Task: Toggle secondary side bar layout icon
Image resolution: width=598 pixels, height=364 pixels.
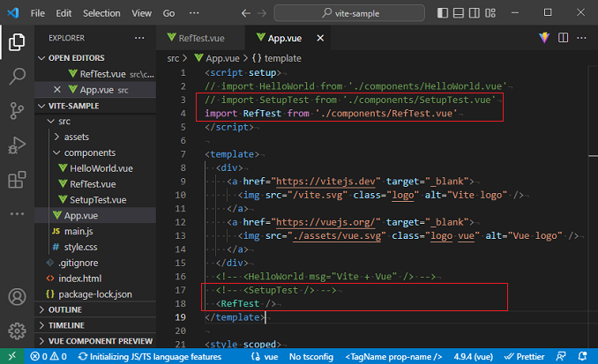Action: coord(475,13)
